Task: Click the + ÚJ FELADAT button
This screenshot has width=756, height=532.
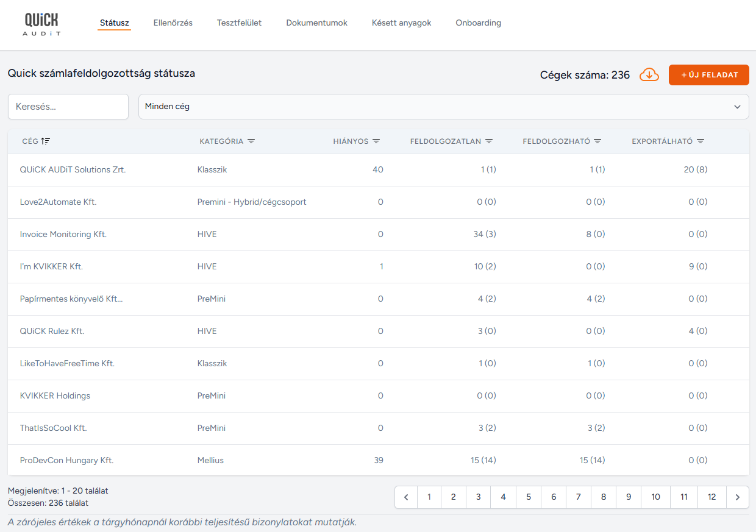Action: (x=708, y=75)
